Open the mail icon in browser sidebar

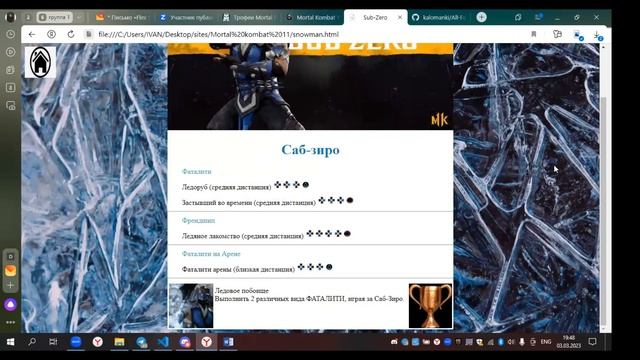click(11, 271)
